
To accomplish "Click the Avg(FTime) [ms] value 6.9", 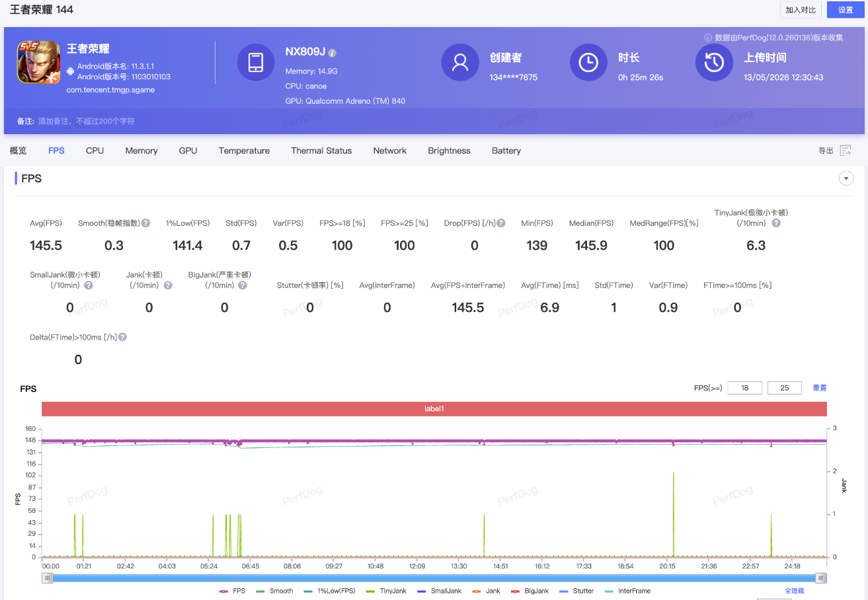I will (x=549, y=308).
